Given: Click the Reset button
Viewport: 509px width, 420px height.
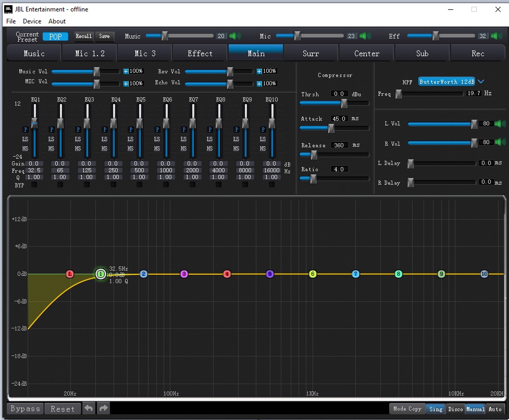Looking at the screenshot, I should click(x=63, y=409).
